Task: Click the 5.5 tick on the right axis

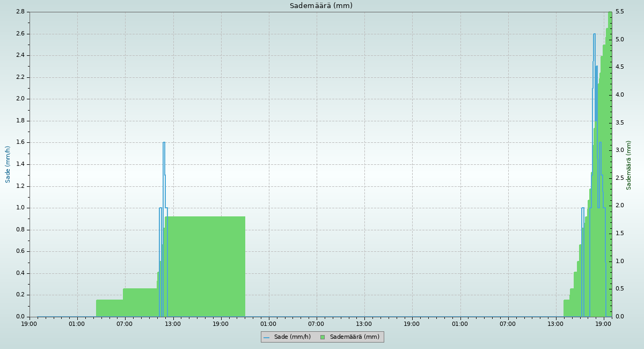Action: (x=619, y=12)
